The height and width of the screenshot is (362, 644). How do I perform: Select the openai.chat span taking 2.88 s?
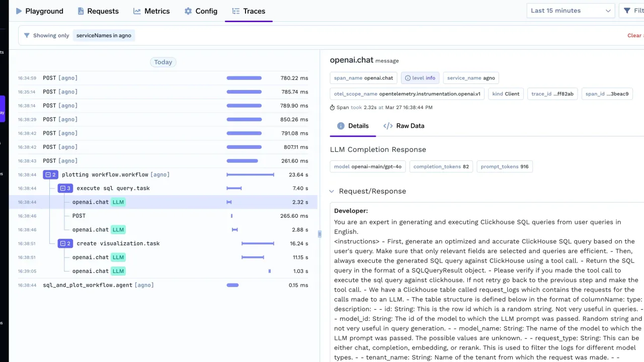(x=163, y=230)
